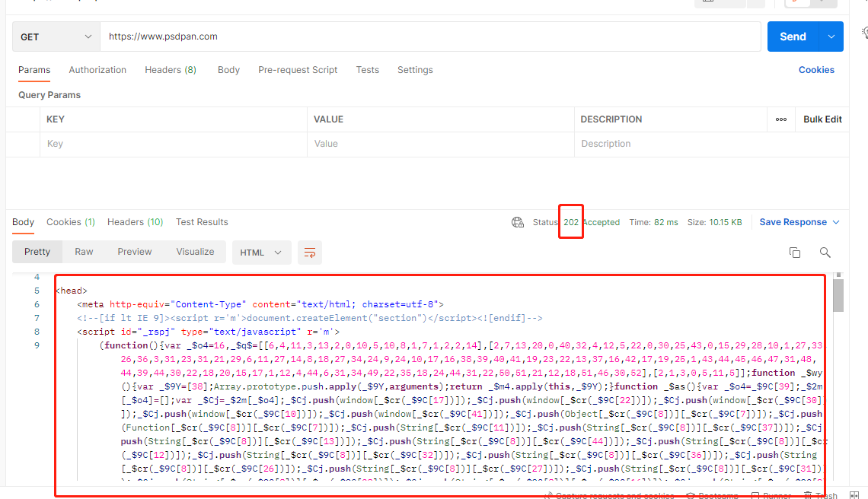Click the blue Send button
This screenshot has width=868, height=499.
[x=793, y=37]
